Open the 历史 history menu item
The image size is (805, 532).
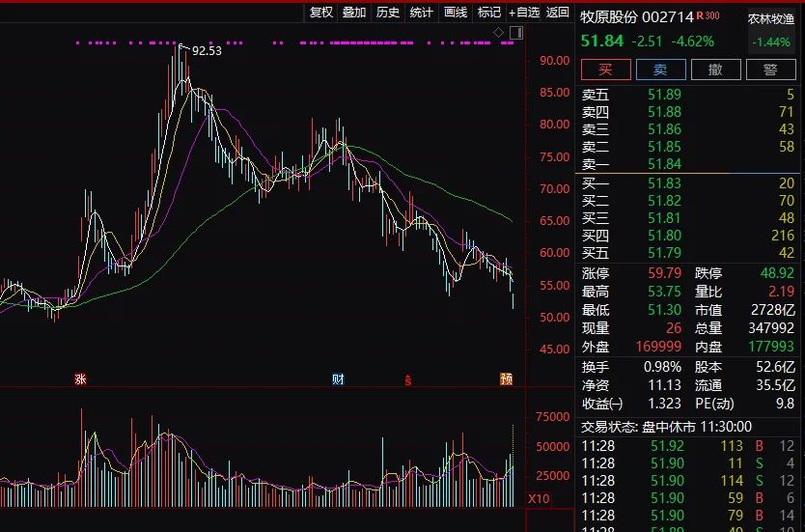click(x=388, y=13)
